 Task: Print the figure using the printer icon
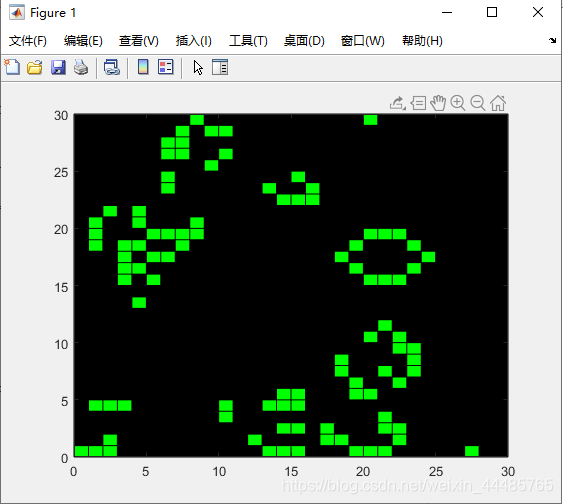point(81,67)
